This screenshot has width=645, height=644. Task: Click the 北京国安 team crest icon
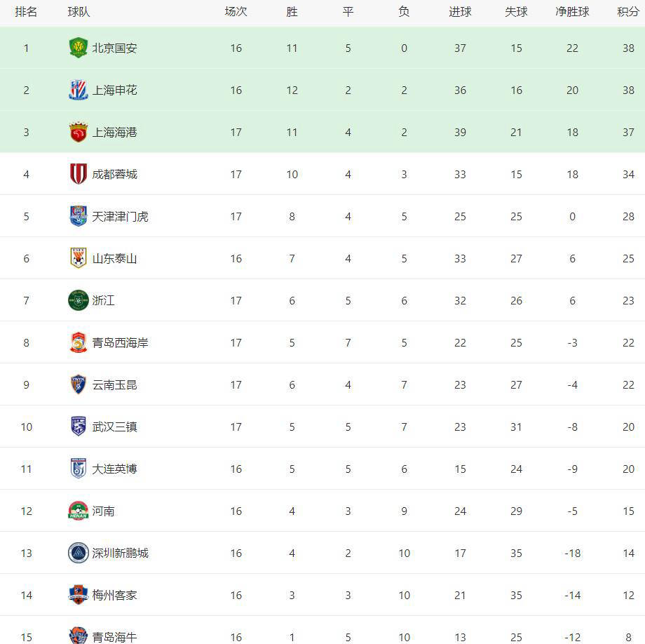[78, 48]
